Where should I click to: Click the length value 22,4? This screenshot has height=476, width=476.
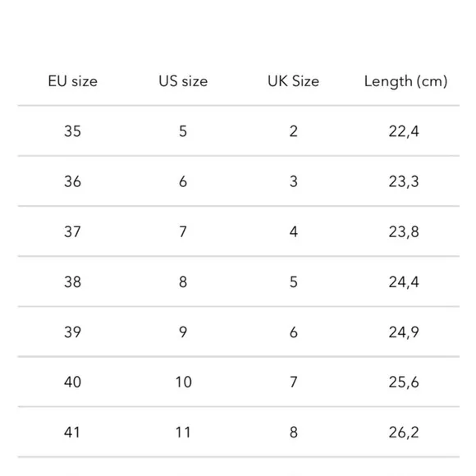point(404,131)
